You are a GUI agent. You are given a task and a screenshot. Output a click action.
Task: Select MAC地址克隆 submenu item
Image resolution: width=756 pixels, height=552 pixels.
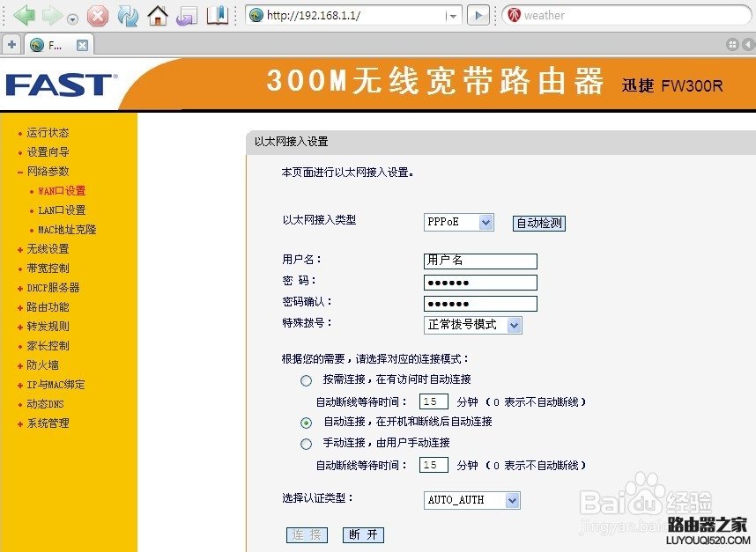click(67, 230)
